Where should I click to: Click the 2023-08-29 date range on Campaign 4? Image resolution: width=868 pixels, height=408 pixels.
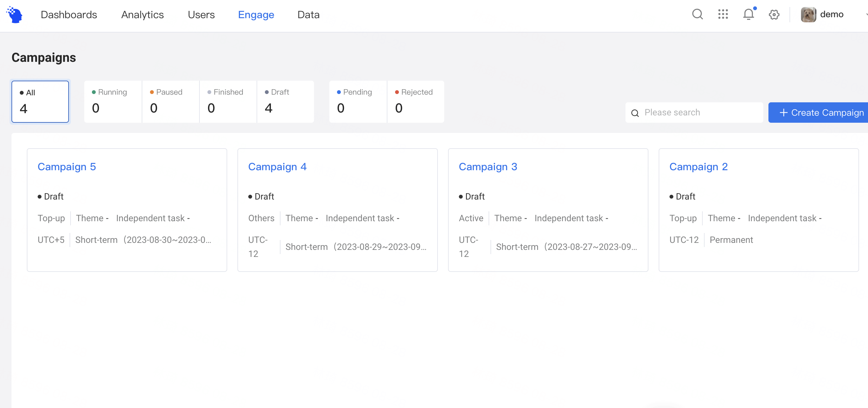click(380, 247)
